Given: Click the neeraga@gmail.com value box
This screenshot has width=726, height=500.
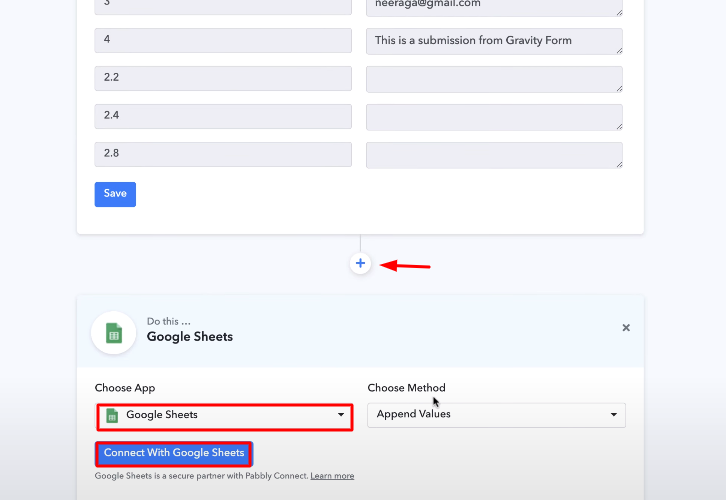Looking at the screenshot, I should [x=494, y=7].
